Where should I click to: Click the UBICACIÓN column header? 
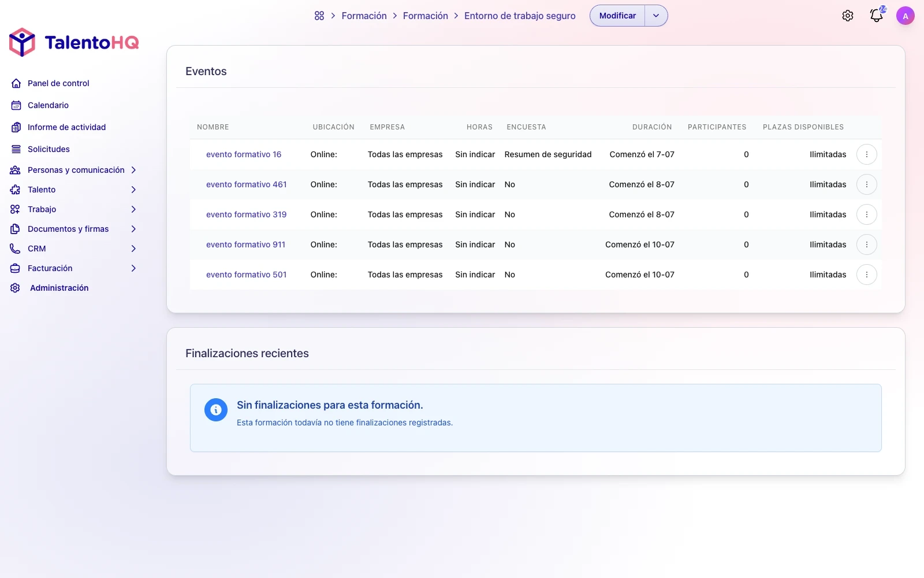334,127
